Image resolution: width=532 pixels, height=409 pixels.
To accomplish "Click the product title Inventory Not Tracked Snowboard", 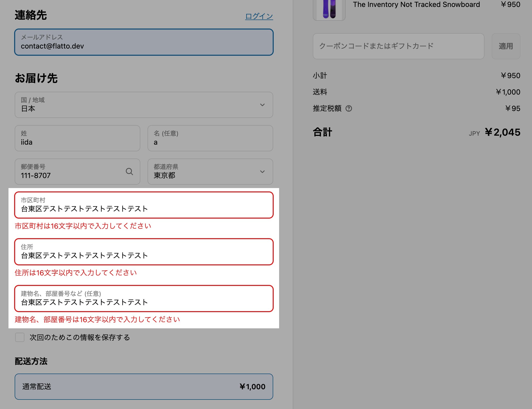I will [416, 5].
